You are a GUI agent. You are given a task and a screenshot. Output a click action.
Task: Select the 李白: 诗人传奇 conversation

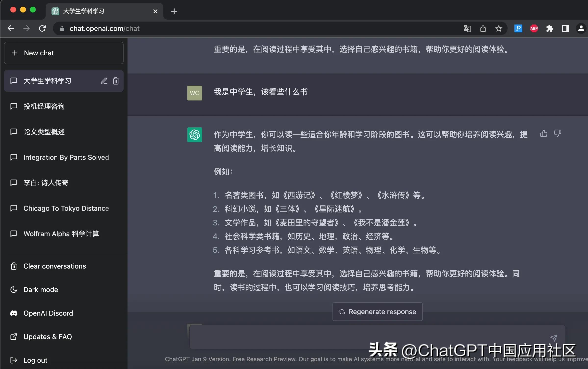click(45, 183)
